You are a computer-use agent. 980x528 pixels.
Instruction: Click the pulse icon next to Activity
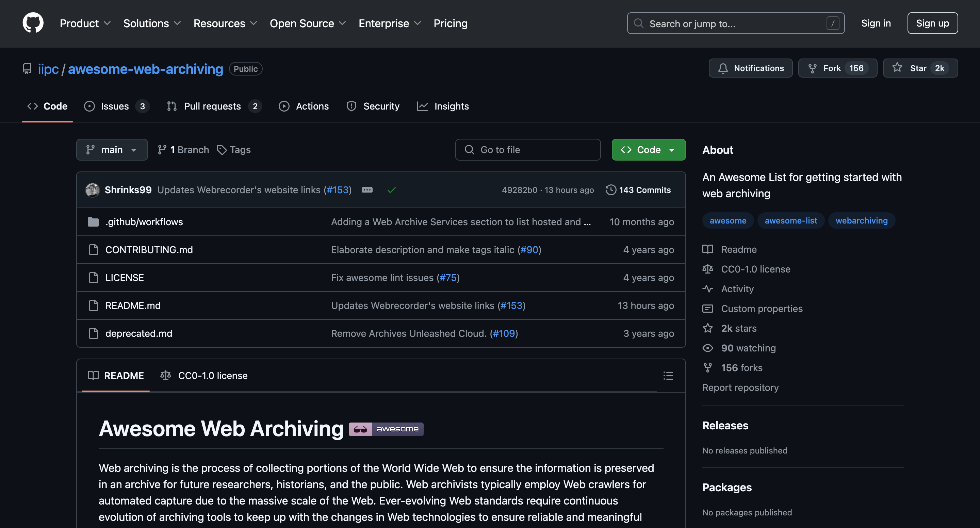tap(708, 289)
